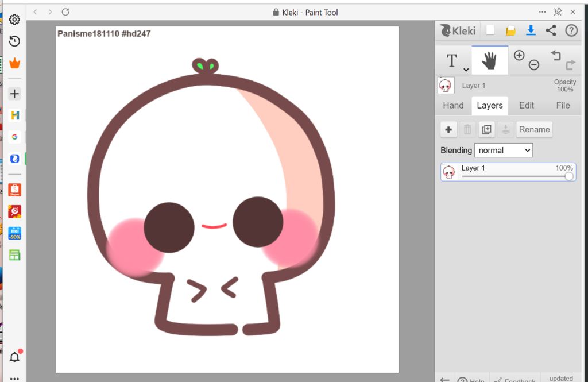Open the Tiki -50% shortcut in sidebar
The image size is (588, 382).
pyautogui.click(x=14, y=233)
